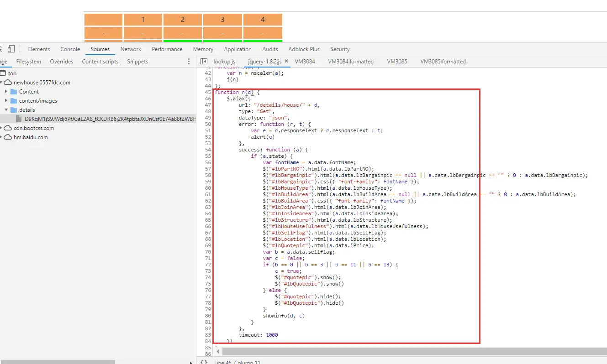The image size is (607, 364).
Task: Click table cell labeled 3
Action: [x=222, y=20]
